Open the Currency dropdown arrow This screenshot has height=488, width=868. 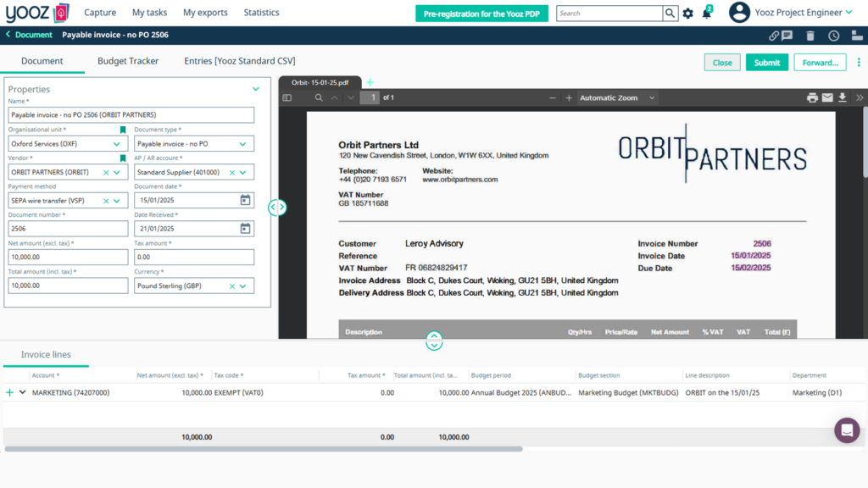(243, 286)
